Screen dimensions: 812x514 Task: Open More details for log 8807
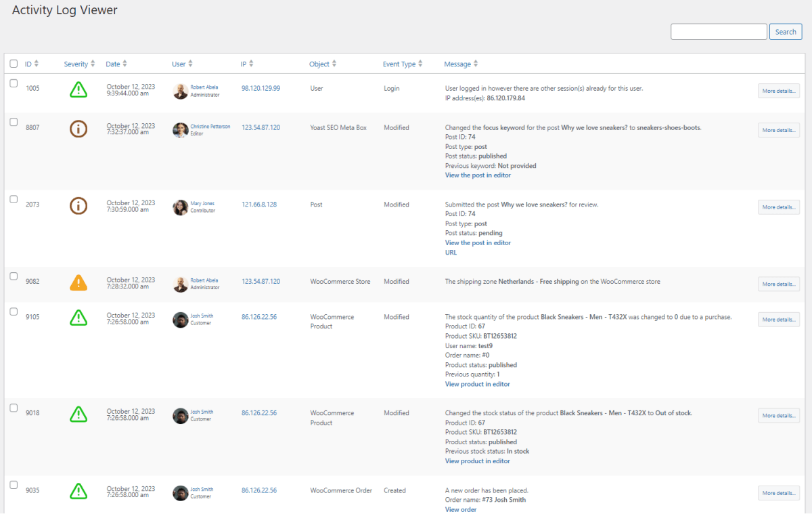tap(778, 129)
